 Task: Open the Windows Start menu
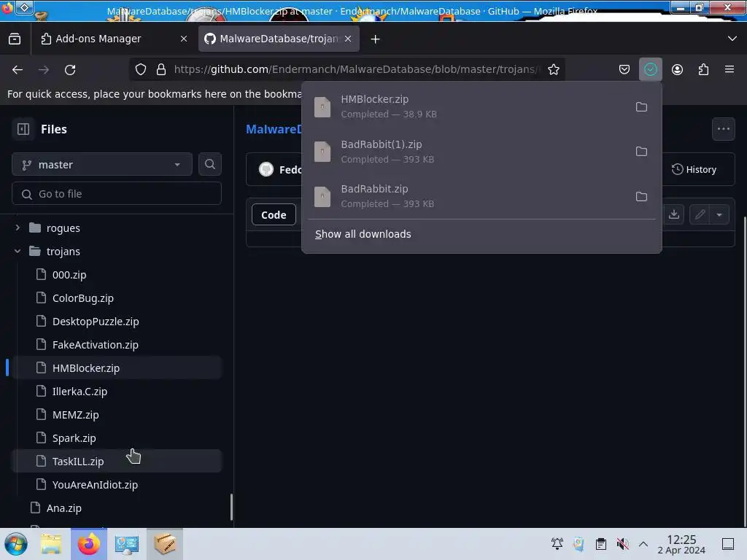(x=16, y=544)
